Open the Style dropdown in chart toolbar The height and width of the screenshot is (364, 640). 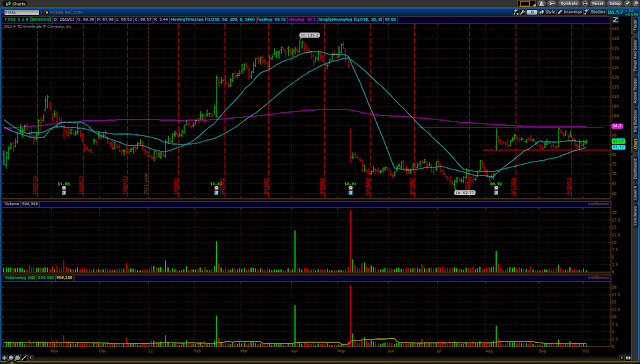coord(547,12)
